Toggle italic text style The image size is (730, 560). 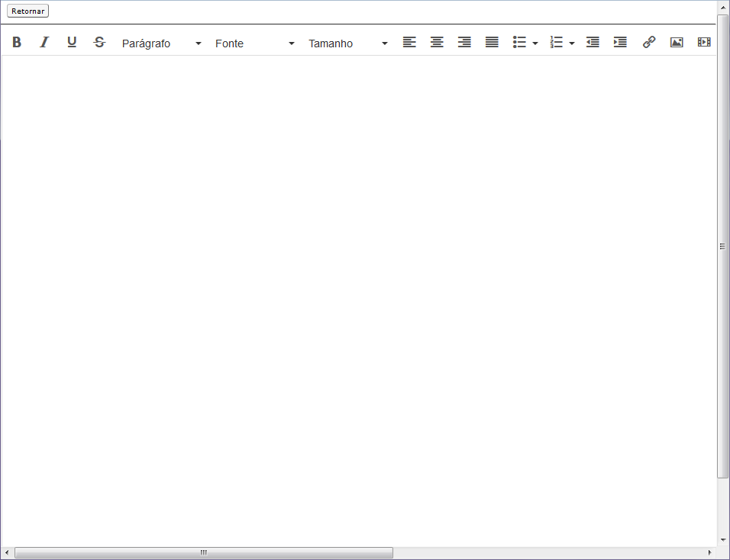[x=44, y=43]
